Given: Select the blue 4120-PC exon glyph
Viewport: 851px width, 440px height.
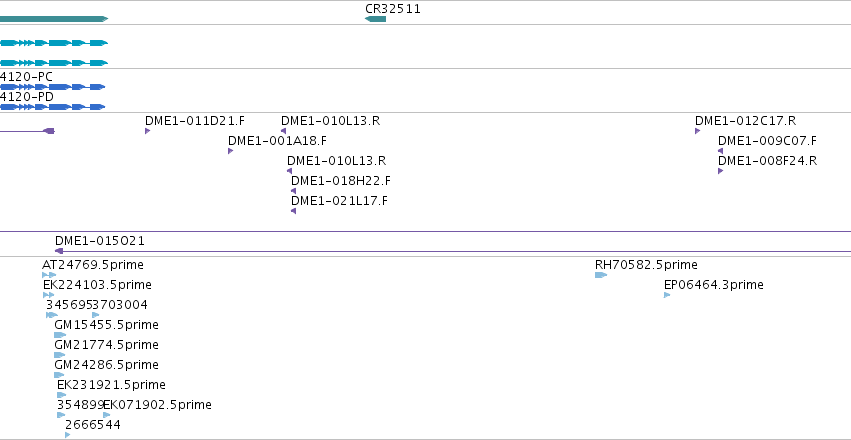Looking at the screenshot, I should point(52,87).
